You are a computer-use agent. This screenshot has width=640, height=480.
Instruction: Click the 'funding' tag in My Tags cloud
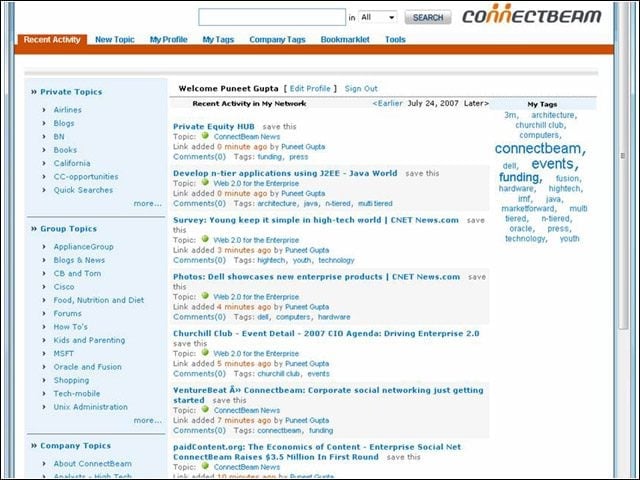tap(520, 177)
